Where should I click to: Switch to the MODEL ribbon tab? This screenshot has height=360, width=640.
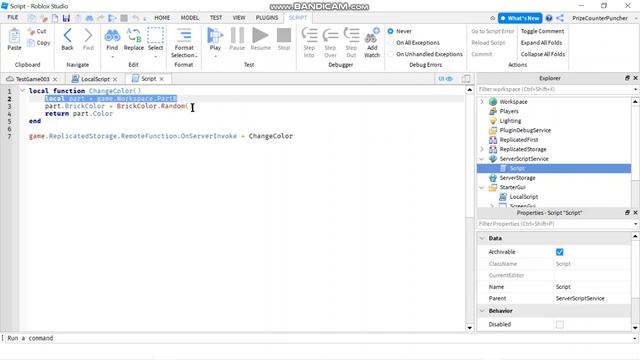[190, 18]
